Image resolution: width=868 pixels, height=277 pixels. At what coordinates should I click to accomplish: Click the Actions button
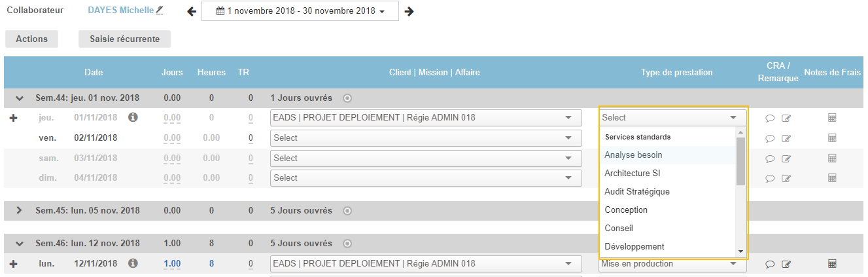tap(31, 39)
